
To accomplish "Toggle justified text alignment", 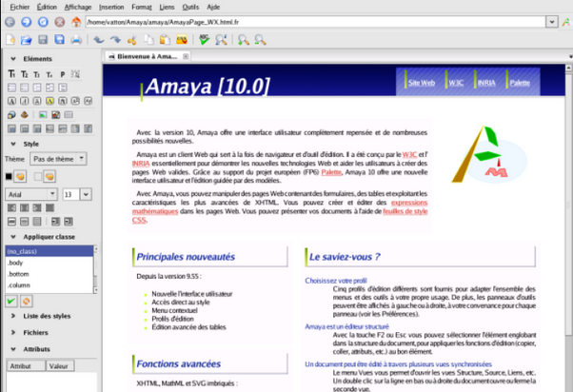I will tap(49, 208).
